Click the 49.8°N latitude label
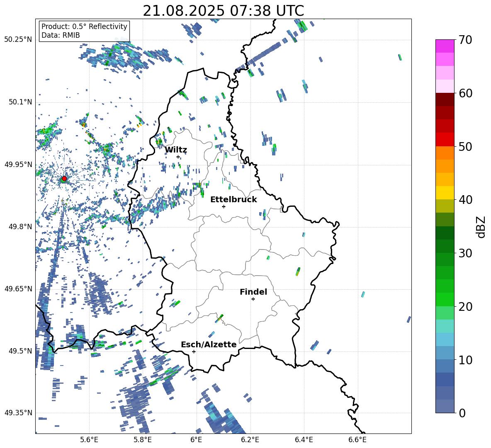 20,227
